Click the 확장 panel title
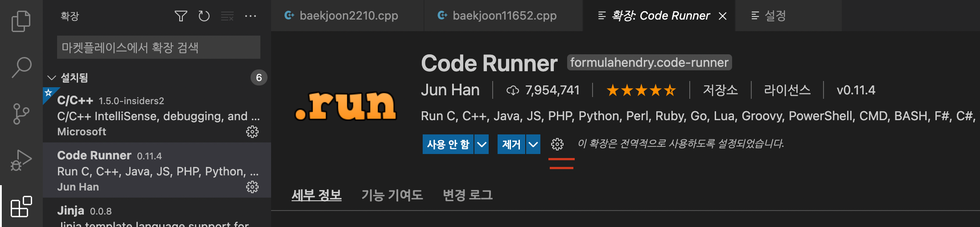980x227 pixels. coord(70,16)
